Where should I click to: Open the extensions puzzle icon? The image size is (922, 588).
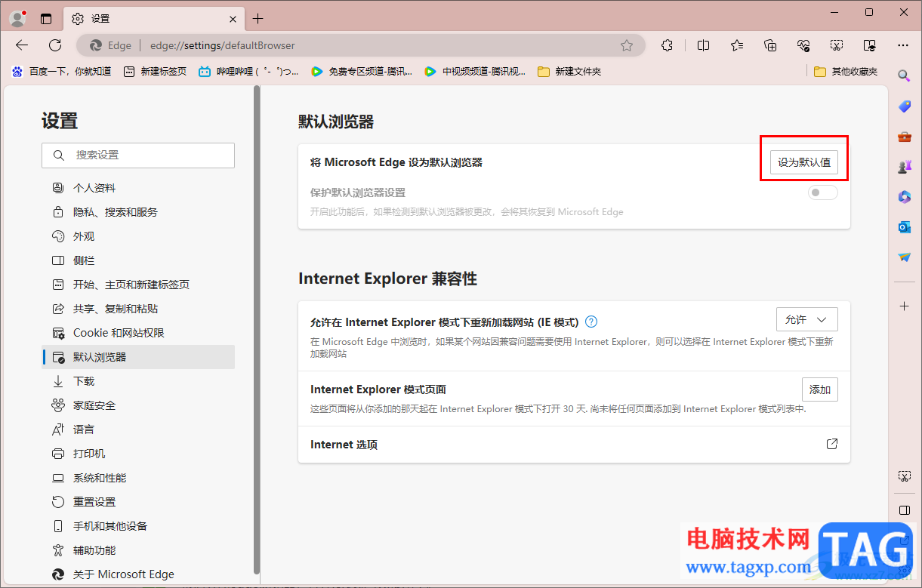(667, 45)
